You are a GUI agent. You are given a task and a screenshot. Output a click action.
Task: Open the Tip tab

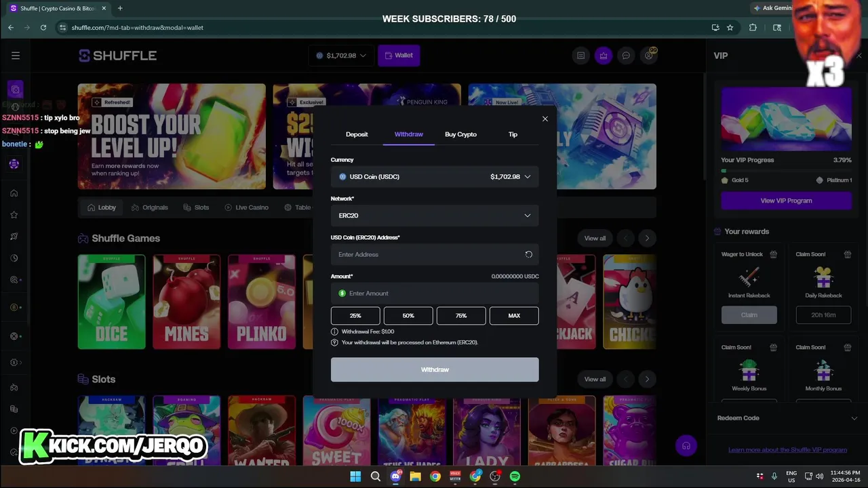point(513,134)
